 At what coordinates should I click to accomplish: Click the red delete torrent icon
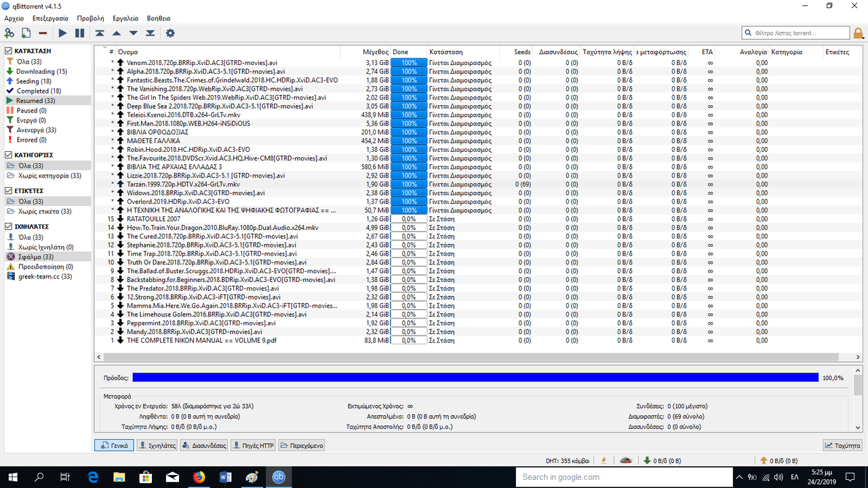point(43,33)
